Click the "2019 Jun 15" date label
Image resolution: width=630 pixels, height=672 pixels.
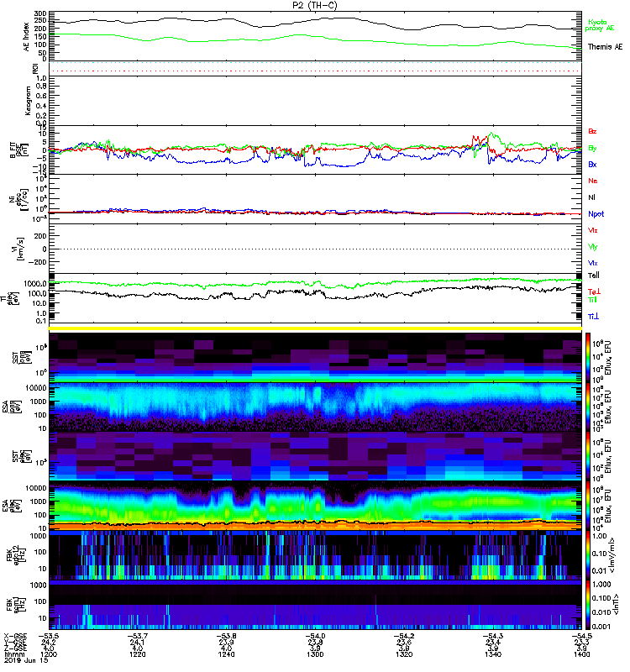point(26,660)
